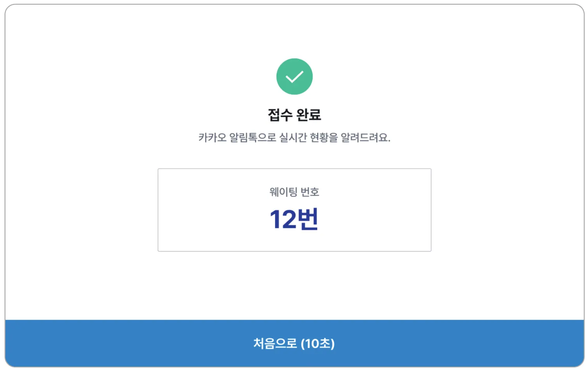This screenshot has width=588, height=369.
Task: Click 알려드려요 at the subtitle end
Action: (365, 138)
